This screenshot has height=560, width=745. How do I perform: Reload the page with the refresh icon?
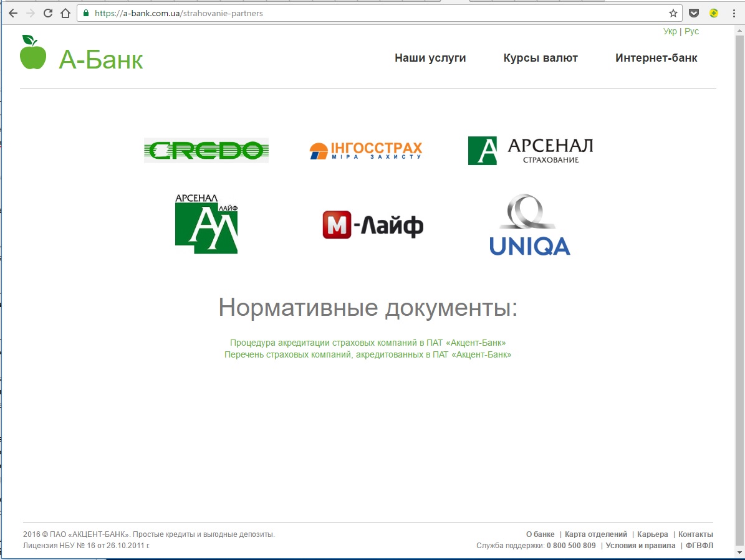48,13
